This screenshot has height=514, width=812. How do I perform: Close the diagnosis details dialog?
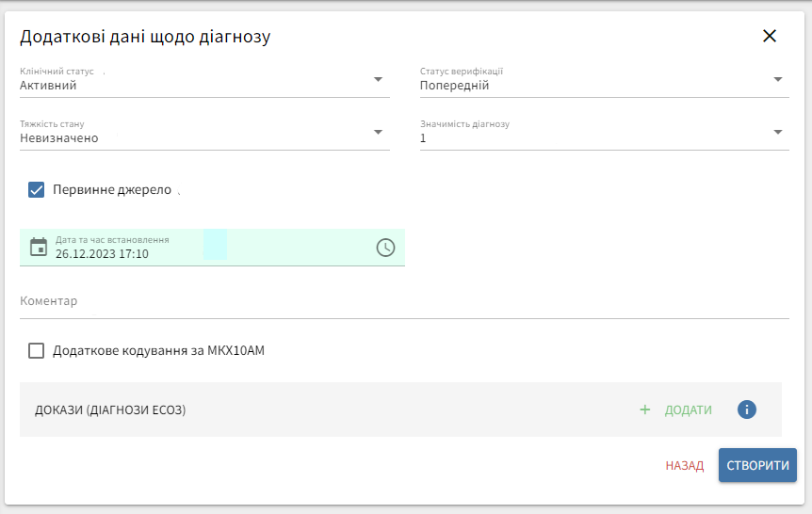[x=770, y=37]
